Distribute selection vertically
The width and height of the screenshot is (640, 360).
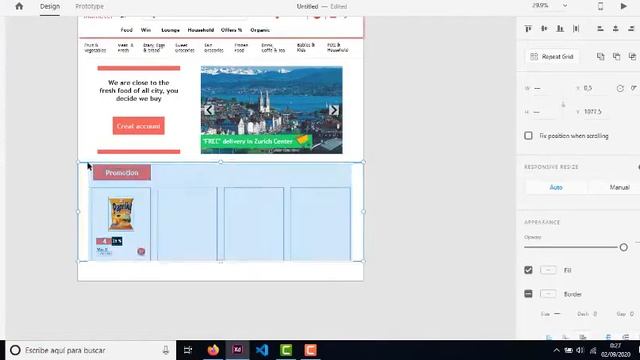coord(576,29)
